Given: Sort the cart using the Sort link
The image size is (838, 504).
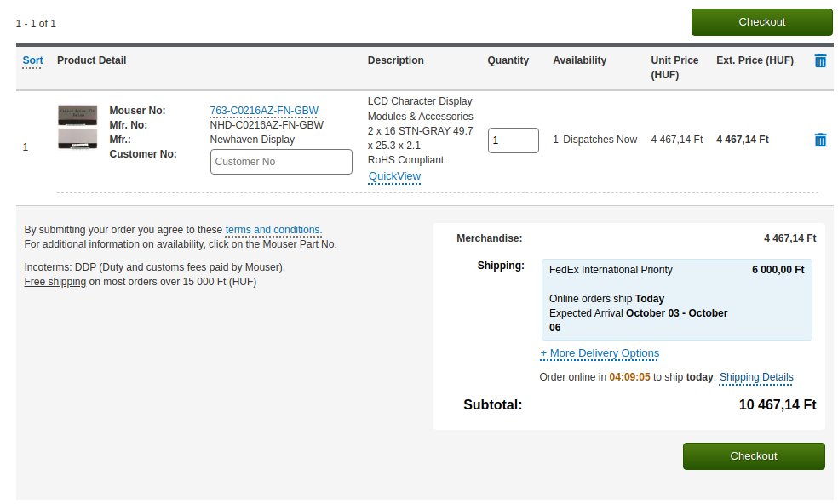Looking at the screenshot, I should (x=32, y=60).
